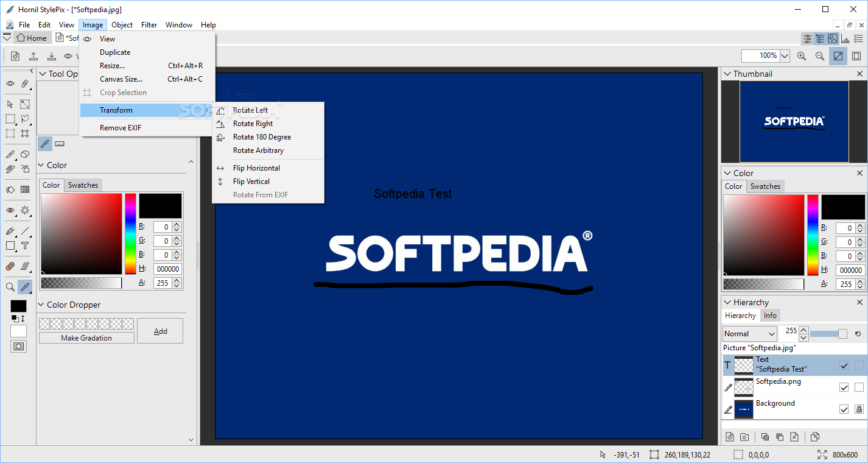Click the fit to window toolbar icon
The height and width of the screenshot is (463, 868).
point(838,56)
